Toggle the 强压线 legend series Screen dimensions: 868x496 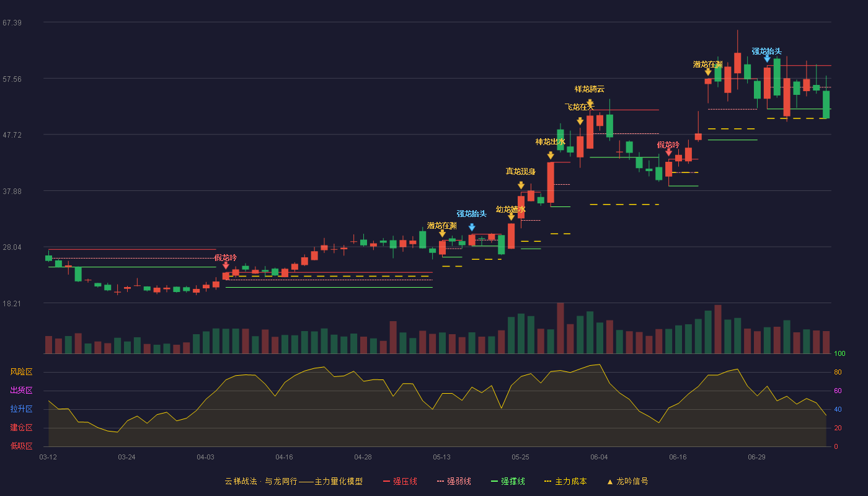400,481
